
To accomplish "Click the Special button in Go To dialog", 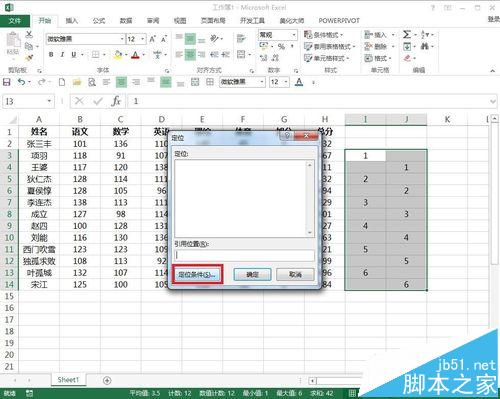I will point(197,275).
